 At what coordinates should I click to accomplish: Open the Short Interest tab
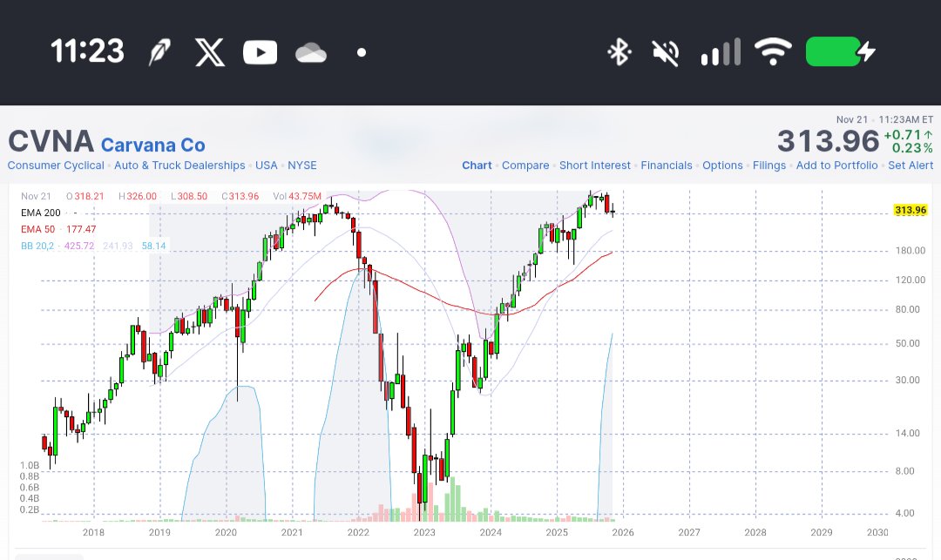[595, 165]
